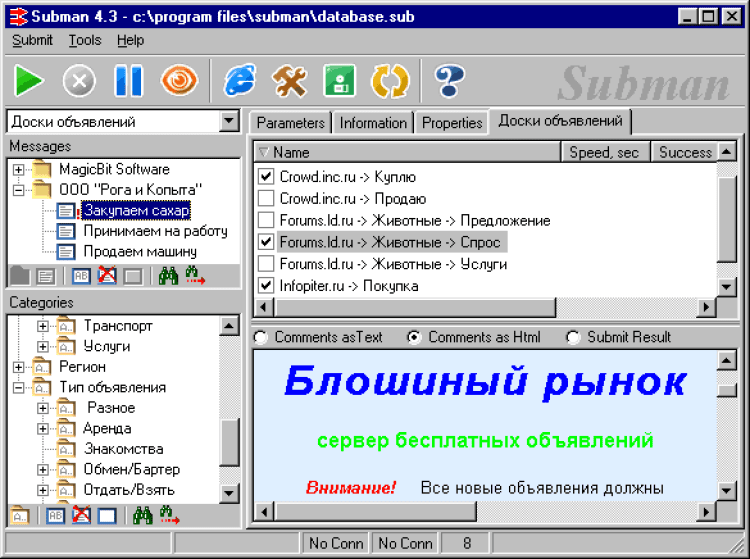
Task: Open the Доски объявлений combo box dropdown
Action: click(x=229, y=121)
